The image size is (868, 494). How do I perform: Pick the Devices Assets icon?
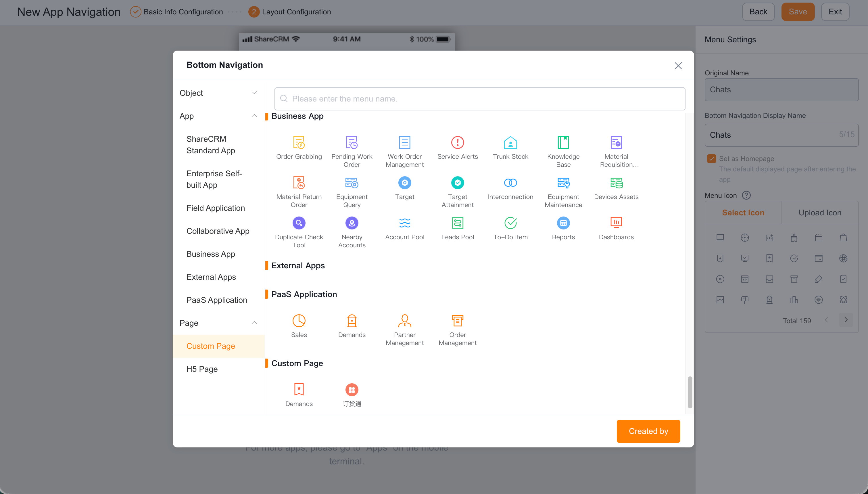pos(616,183)
